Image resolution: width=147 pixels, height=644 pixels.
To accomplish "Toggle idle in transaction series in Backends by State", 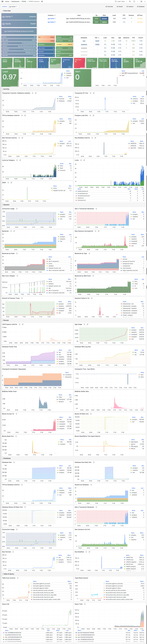I will click(54, 261).
